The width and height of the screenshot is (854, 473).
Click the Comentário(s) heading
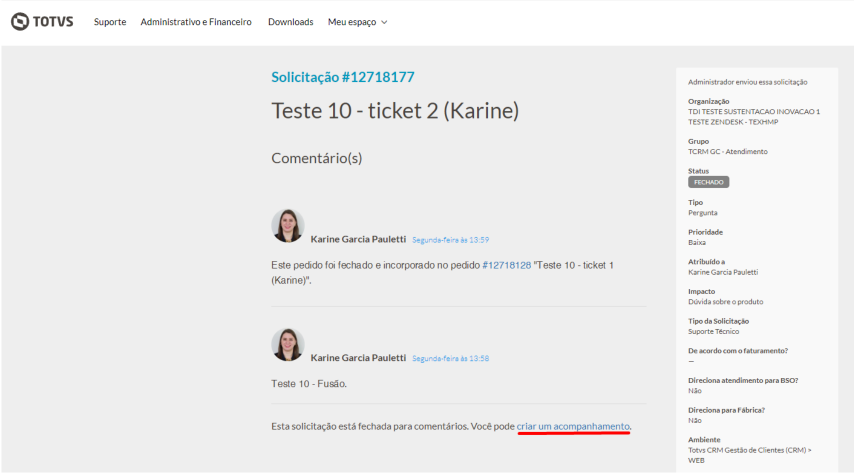(316, 158)
